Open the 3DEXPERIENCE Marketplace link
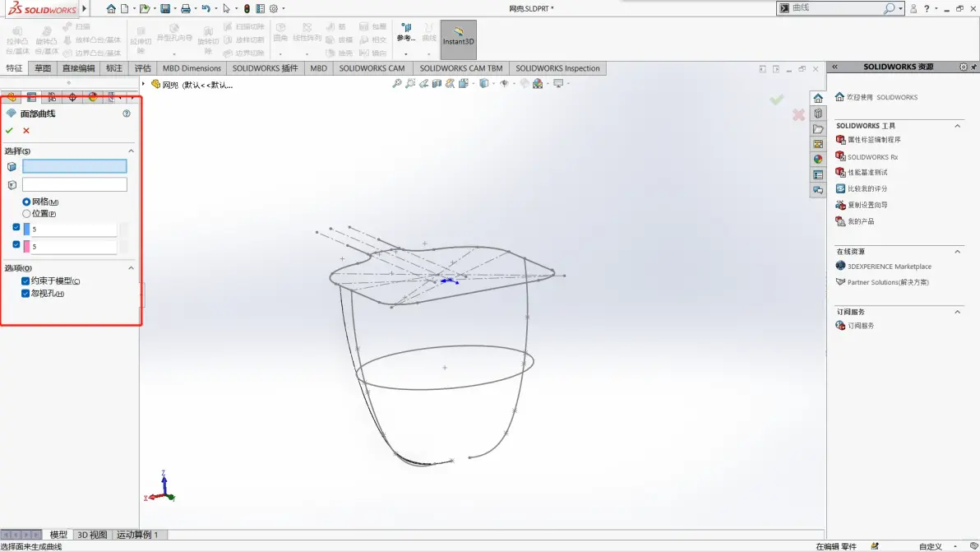Viewport: 980px width, 552px height. (x=890, y=267)
